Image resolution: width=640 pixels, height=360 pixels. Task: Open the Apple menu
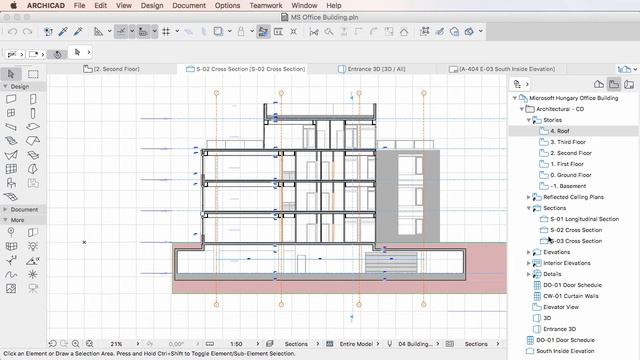[x=13, y=5]
